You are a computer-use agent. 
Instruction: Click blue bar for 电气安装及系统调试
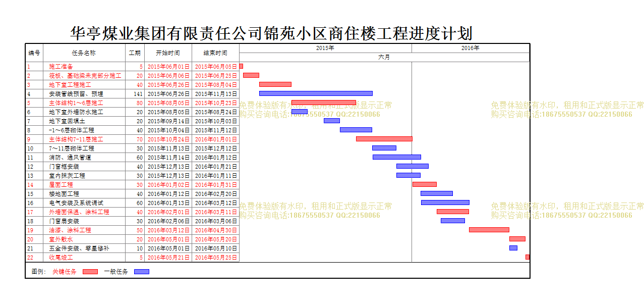[445, 203]
